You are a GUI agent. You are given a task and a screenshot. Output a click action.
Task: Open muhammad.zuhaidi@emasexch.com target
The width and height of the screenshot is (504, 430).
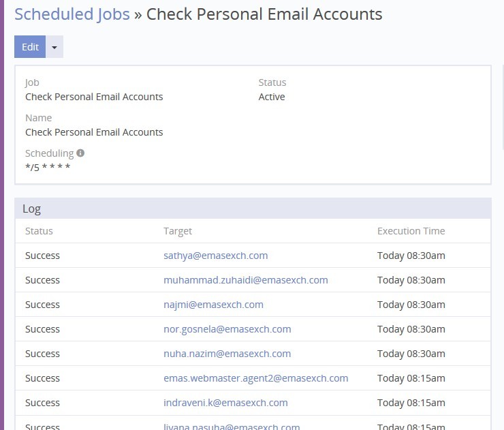(x=245, y=280)
